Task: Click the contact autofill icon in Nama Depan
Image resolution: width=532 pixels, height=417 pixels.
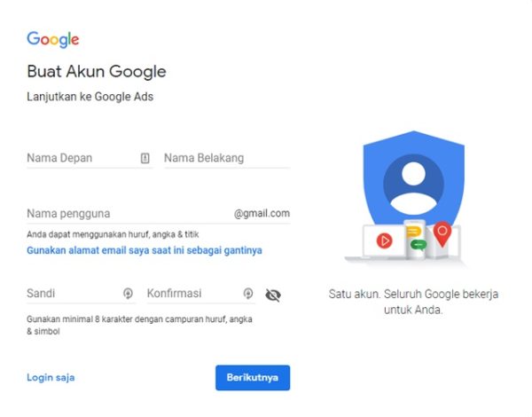Action: coord(145,158)
